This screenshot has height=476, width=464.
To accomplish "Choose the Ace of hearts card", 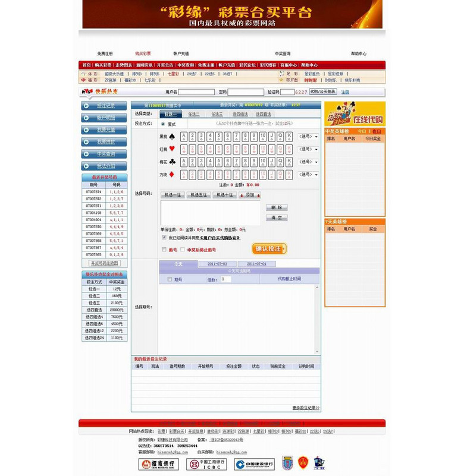I will (x=184, y=149).
